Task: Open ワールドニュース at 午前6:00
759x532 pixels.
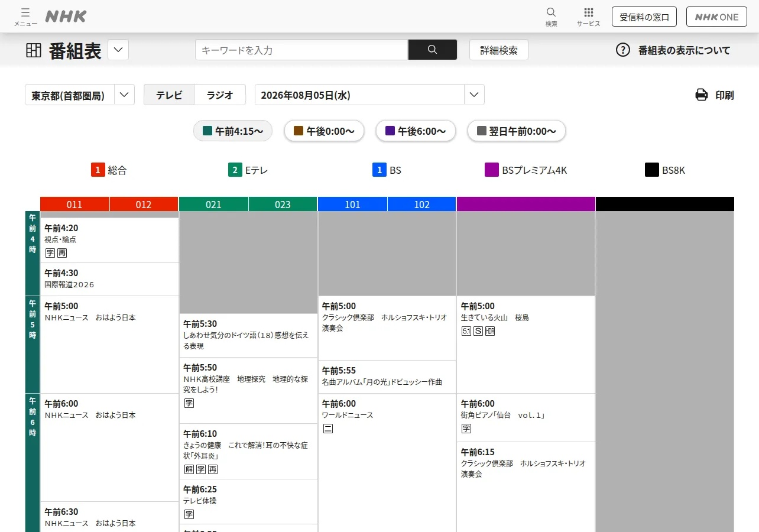Action: pyautogui.click(x=387, y=463)
